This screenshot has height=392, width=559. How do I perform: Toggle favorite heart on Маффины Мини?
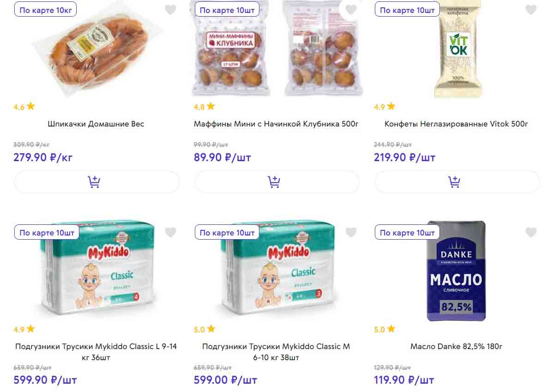351,10
